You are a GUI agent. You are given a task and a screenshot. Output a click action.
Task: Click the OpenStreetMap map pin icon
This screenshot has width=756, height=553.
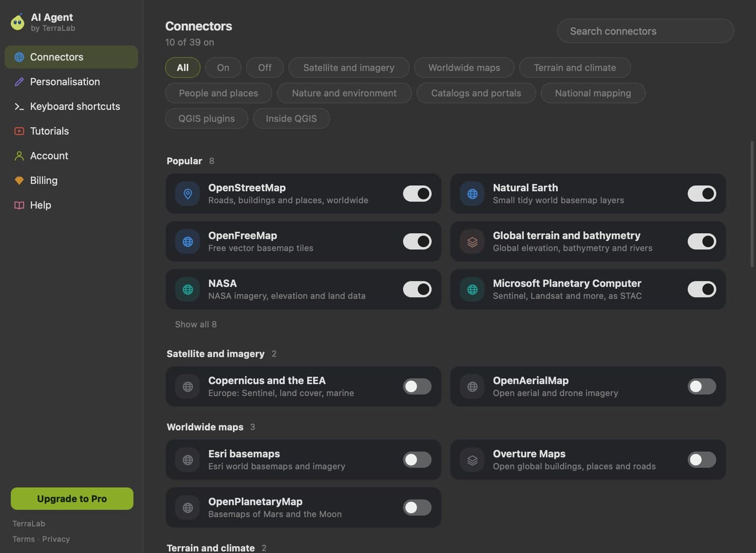188,194
